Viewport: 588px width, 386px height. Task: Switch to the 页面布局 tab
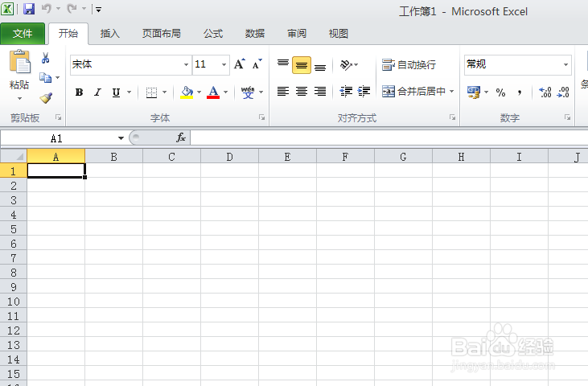pos(161,34)
